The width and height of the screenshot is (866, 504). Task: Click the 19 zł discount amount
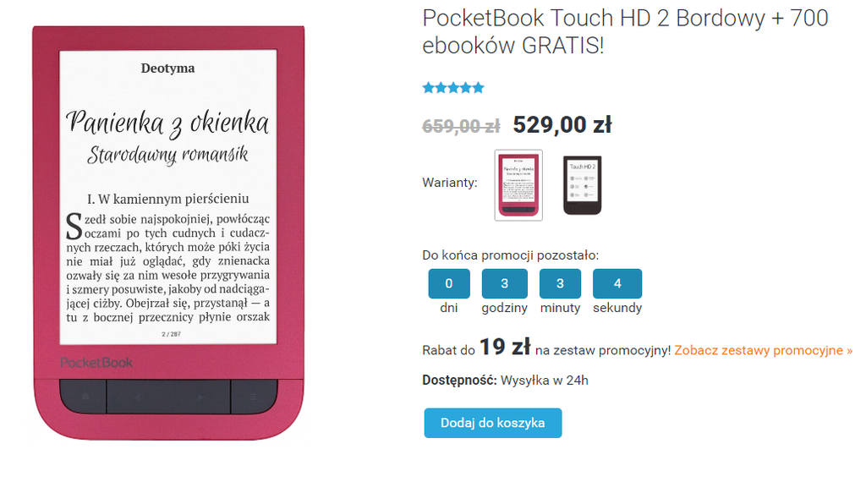coord(505,348)
